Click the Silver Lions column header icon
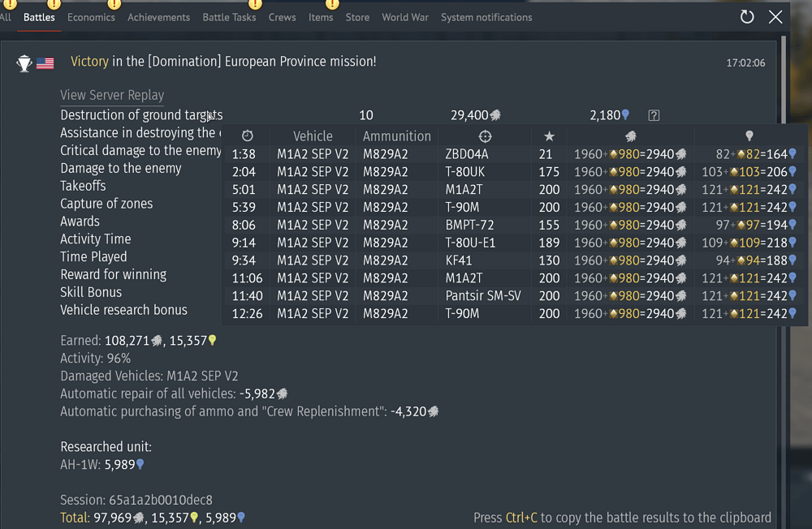This screenshot has width=812, height=529. click(x=630, y=136)
